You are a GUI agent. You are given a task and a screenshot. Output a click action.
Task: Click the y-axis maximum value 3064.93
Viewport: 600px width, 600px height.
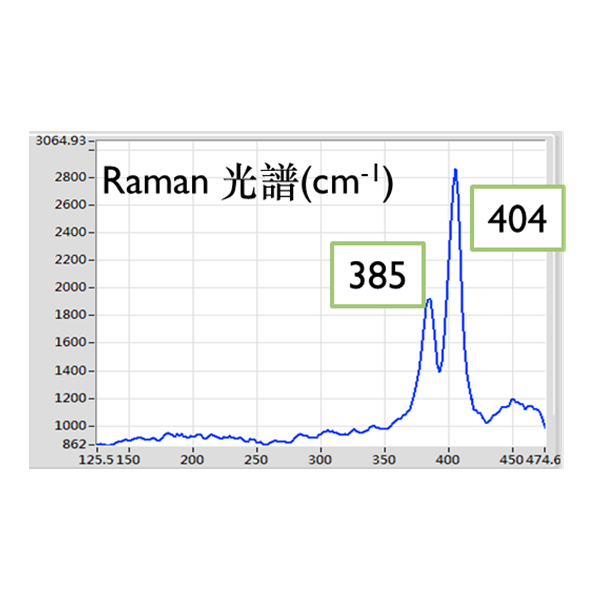(x=62, y=140)
